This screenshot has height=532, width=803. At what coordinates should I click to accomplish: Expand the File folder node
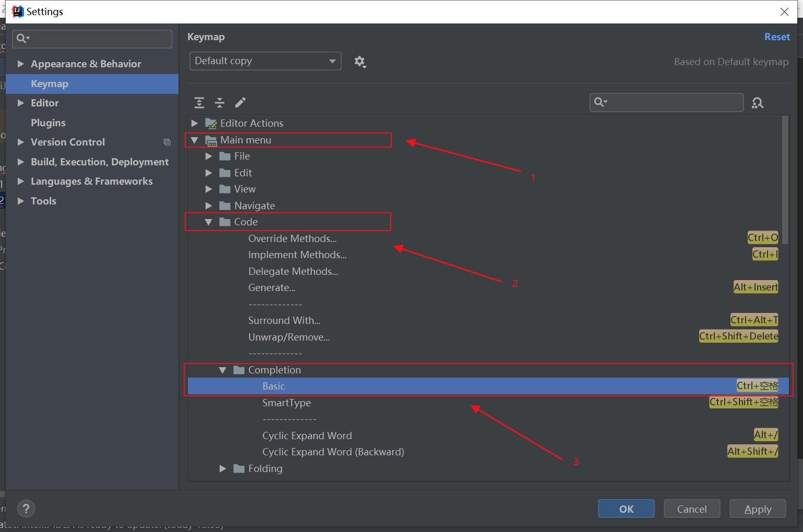tap(209, 156)
